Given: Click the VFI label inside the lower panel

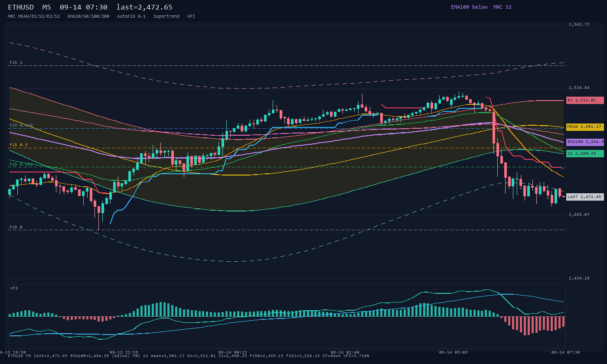Looking at the screenshot, I should coord(14,288).
